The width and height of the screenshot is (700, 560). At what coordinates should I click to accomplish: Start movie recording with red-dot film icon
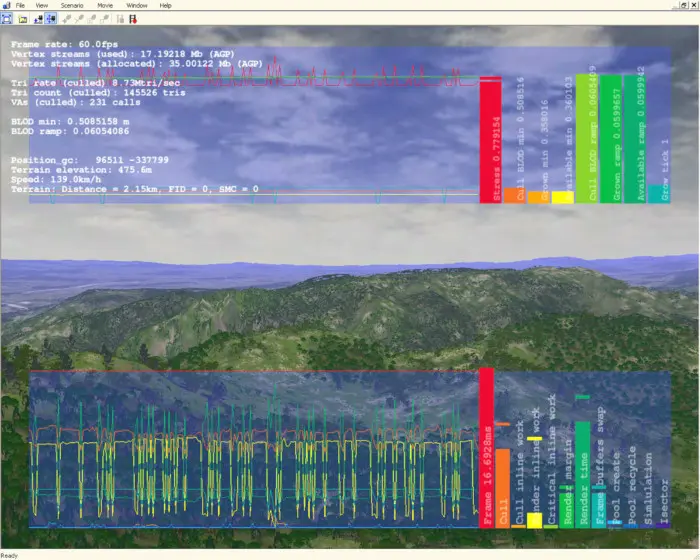coord(133,19)
